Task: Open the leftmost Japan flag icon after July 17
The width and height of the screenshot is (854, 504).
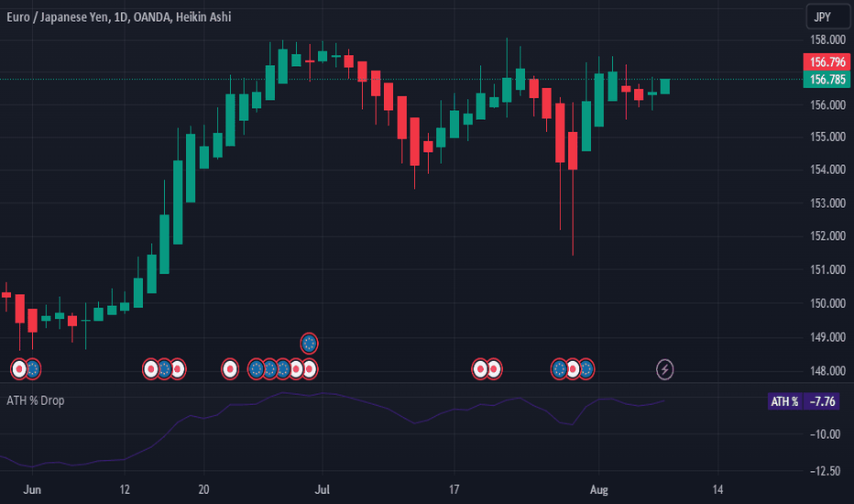Action: coord(480,369)
